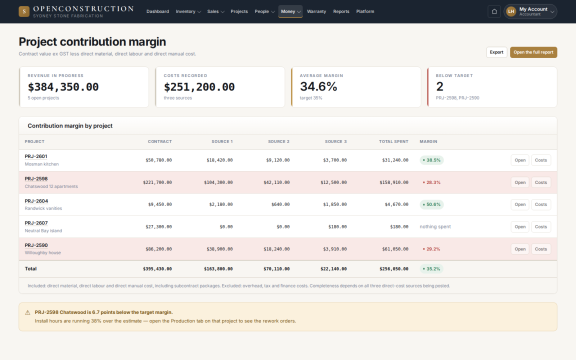576x360 pixels.
Task: Click the PRJ-2590 project link
Action: (x=36, y=245)
